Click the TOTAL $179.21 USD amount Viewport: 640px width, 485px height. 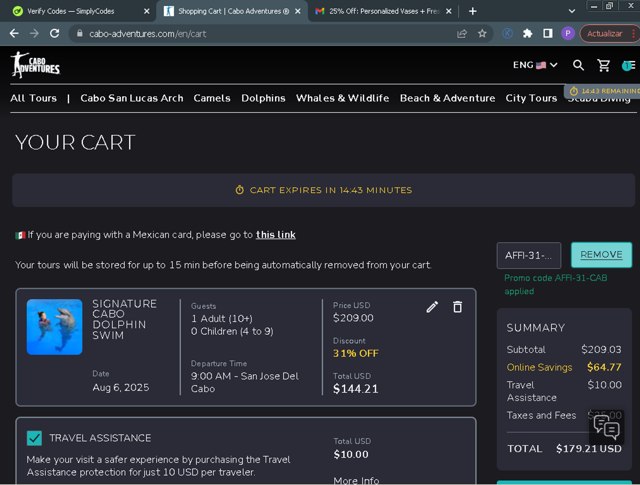click(x=589, y=448)
